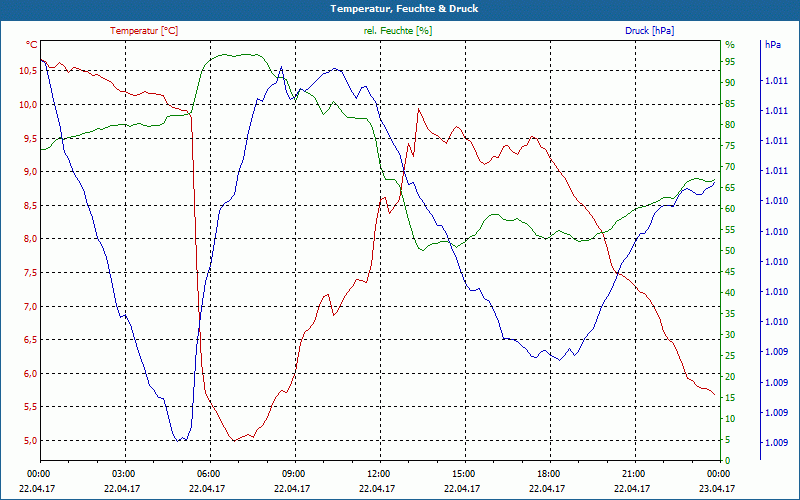Click the 15 tick on the green humidity axis
Screen dimensions: 800x500
(730, 398)
